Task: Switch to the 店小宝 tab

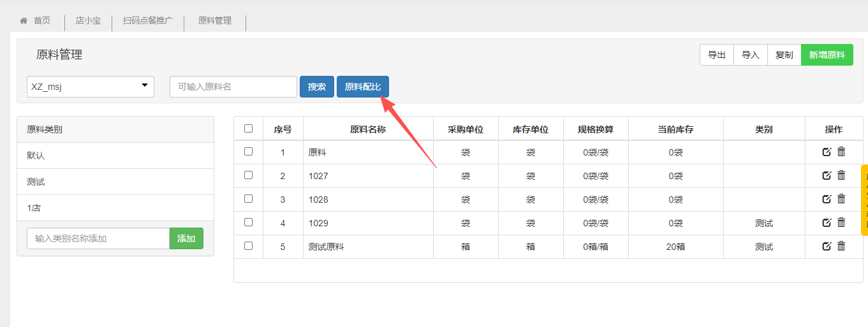Action: (88, 21)
